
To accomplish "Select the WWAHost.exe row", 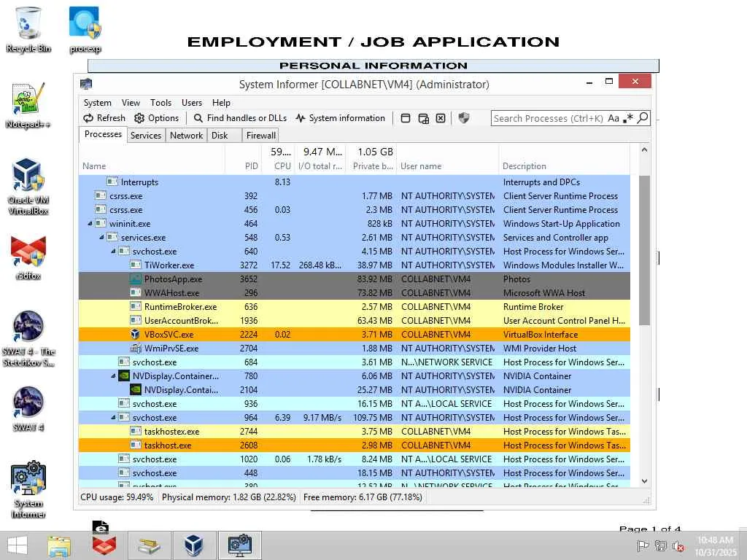I will click(x=355, y=293).
